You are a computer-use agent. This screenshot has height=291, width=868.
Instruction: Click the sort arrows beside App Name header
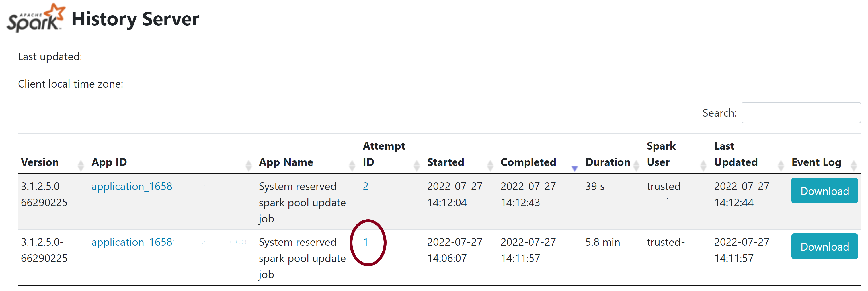(352, 165)
